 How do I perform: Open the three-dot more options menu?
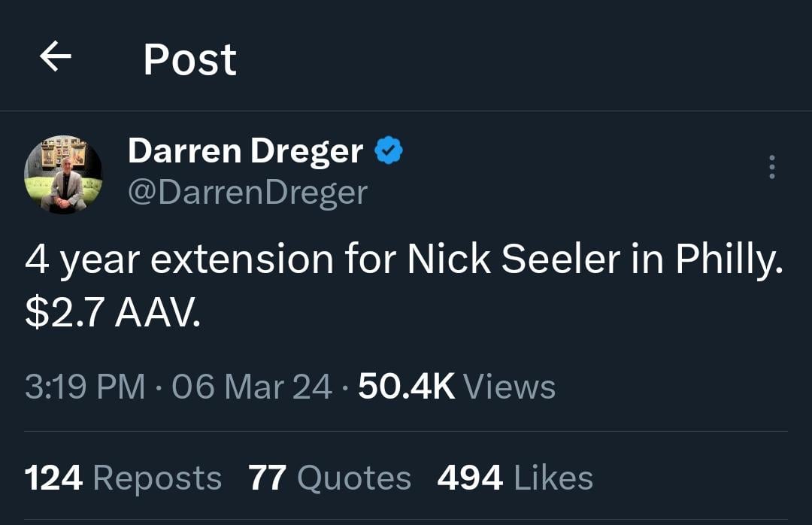tap(771, 166)
